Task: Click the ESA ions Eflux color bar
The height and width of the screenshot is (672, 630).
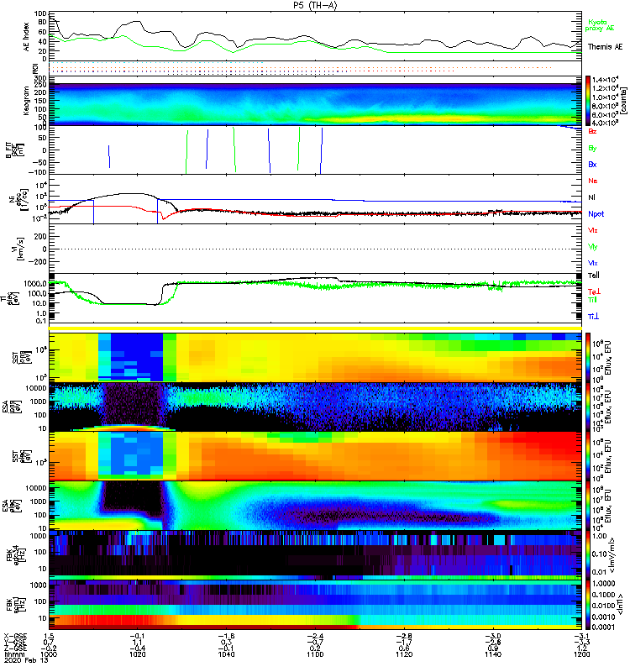Action: click(x=587, y=407)
